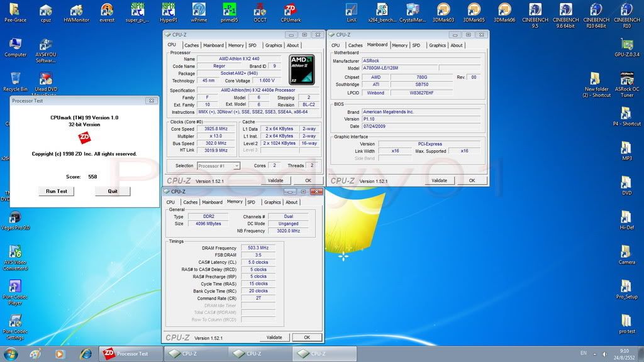Open Mainboard tab in top-left CPU-Z window

[x=213, y=45]
